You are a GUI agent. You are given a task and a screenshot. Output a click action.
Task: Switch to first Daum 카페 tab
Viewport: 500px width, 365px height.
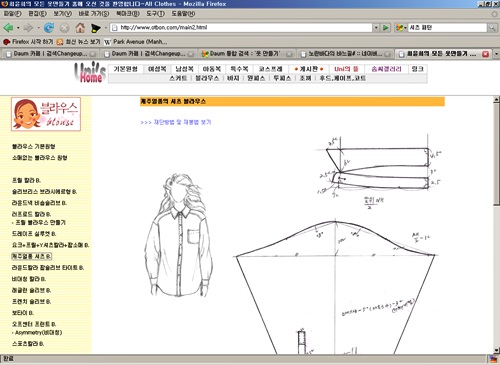[x=50, y=54]
